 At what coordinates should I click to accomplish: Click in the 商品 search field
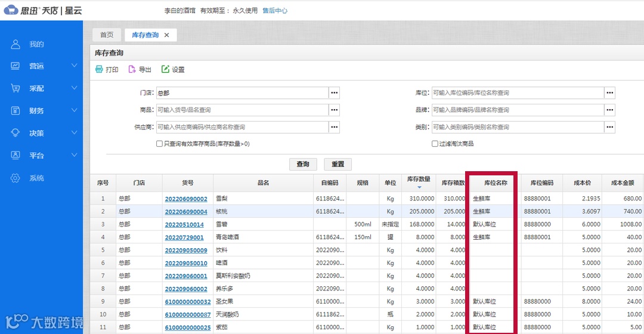pos(242,110)
